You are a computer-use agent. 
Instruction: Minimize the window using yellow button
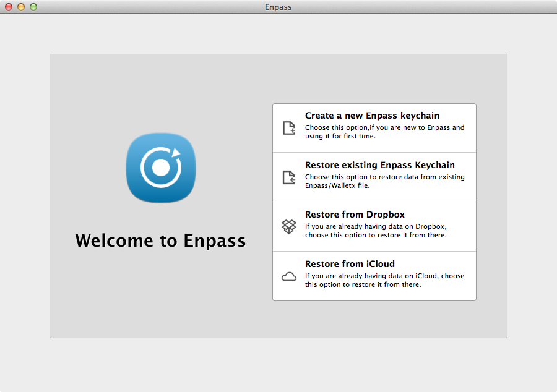pos(21,7)
